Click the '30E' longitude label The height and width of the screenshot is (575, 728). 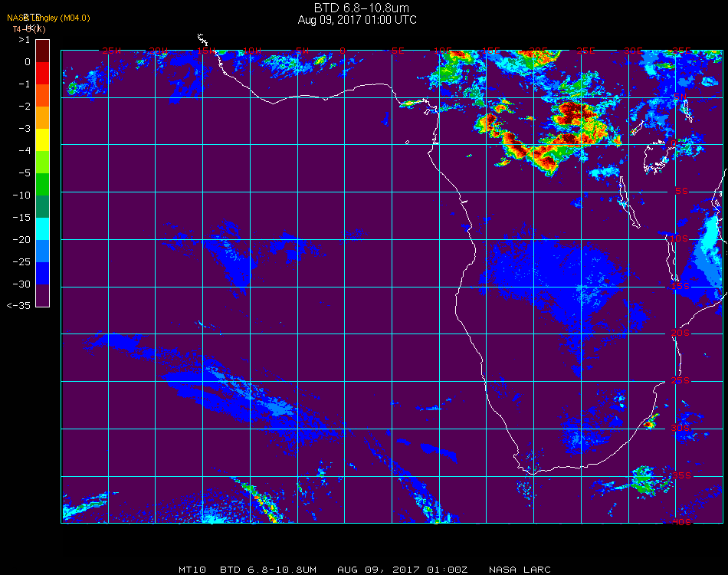(633, 51)
